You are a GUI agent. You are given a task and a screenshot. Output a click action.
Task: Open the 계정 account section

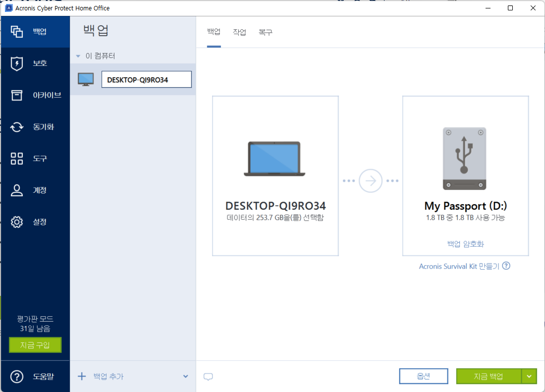[x=35, y=190]
